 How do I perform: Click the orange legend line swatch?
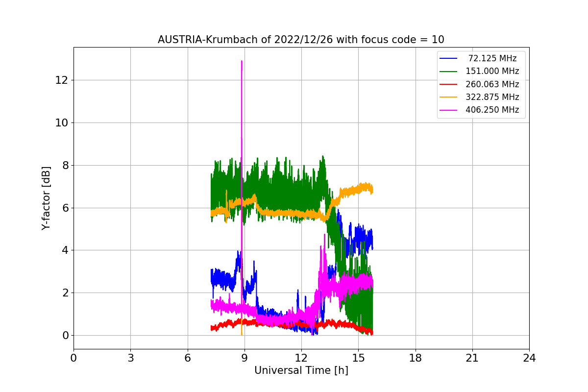448,97
